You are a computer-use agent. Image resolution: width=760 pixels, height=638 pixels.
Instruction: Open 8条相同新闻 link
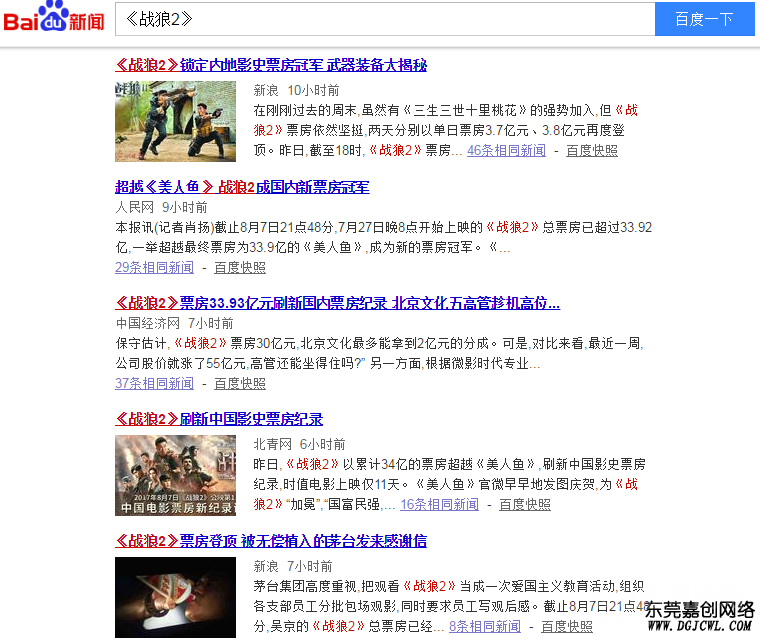point(485,626)
